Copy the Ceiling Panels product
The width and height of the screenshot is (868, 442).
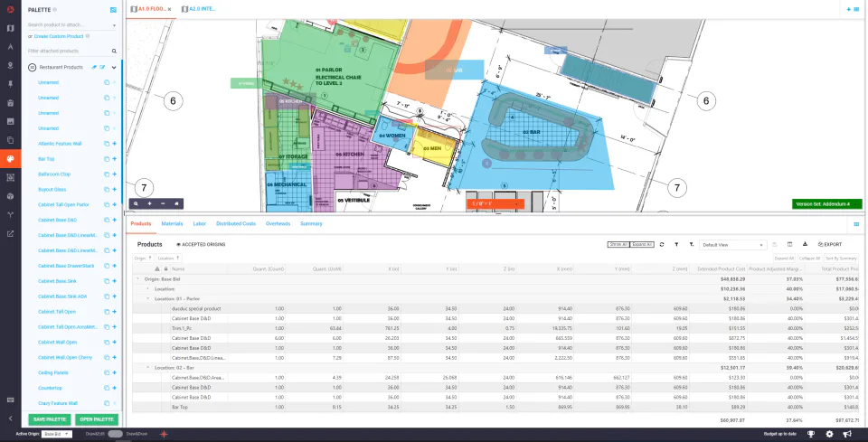pos(107,372)
